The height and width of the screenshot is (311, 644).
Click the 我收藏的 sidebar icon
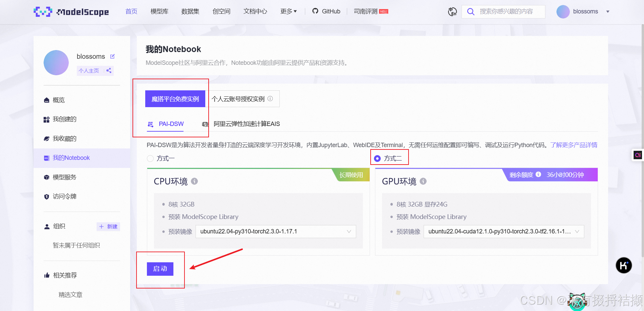pyautogui.click(x=47, y=139)
